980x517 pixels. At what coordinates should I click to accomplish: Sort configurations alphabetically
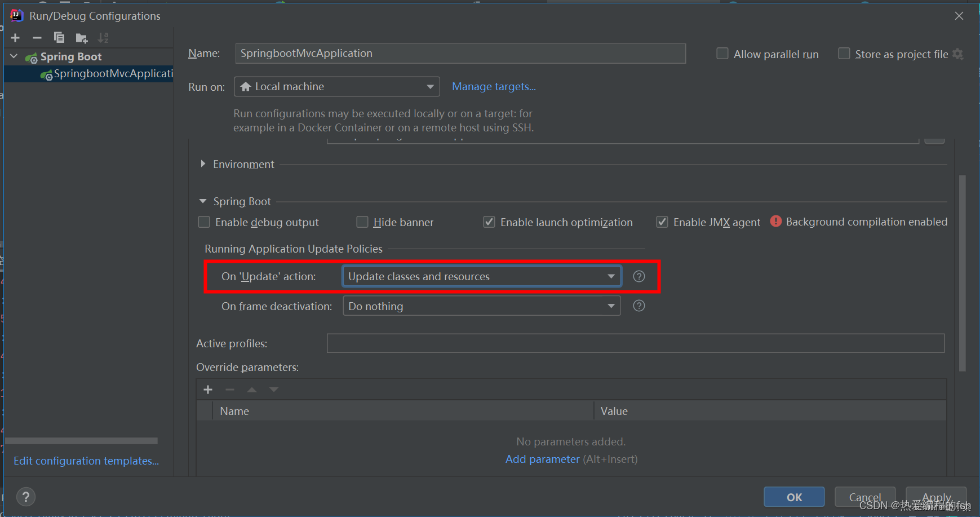[103, 38]
